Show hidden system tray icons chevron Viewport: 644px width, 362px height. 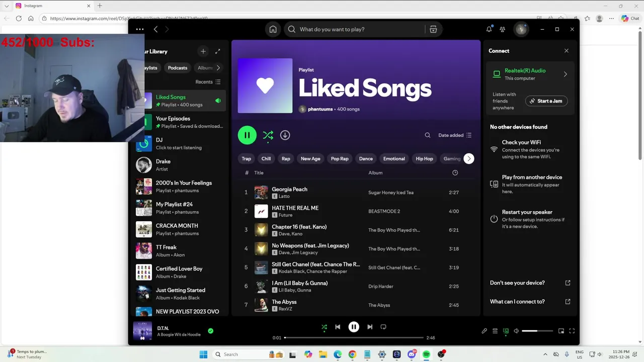pos(545,354)
